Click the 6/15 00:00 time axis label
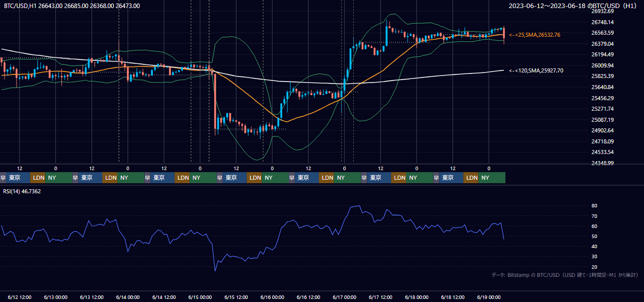Viewport: 644px width, 302px height. [200, 297]
